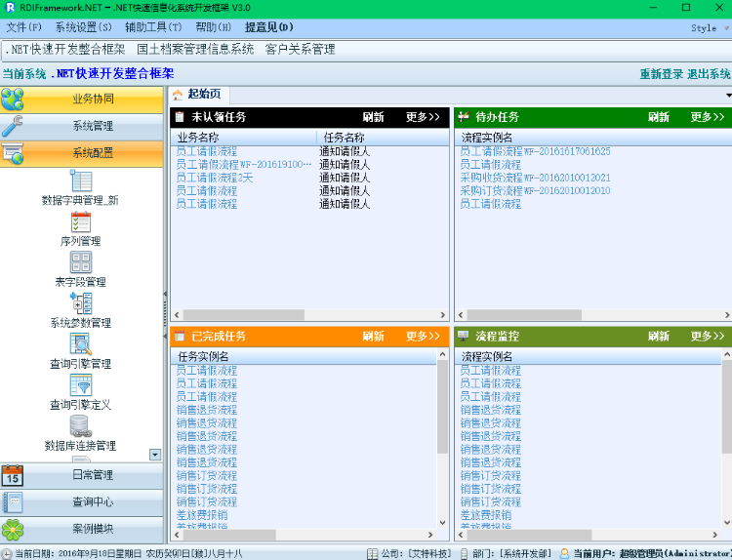The height and width of the screenshot is (560, 732).
Task: Show more 已完成任务 items
Action: coord(423,336)
